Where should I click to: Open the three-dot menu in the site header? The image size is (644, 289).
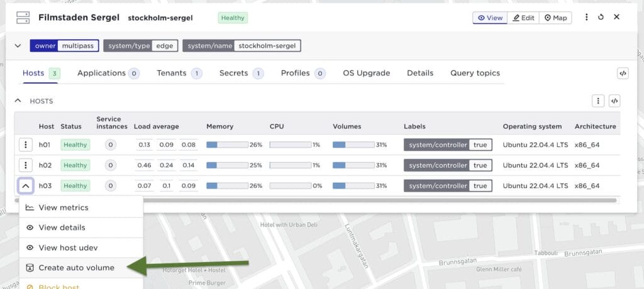click(587, 18)
